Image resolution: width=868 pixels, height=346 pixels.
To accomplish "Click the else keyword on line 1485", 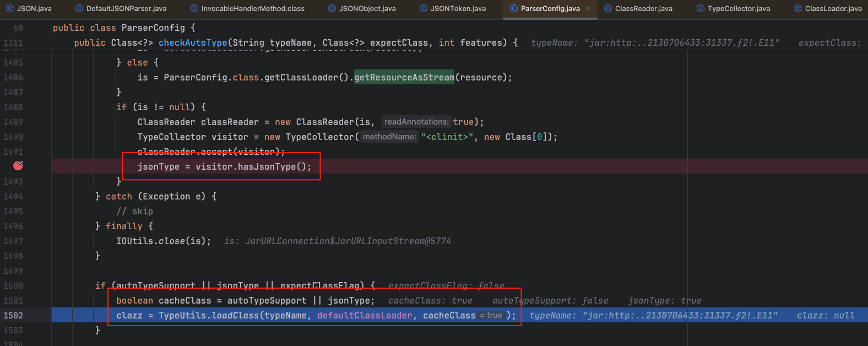I will pyautogui.click(x=137, y=62).
